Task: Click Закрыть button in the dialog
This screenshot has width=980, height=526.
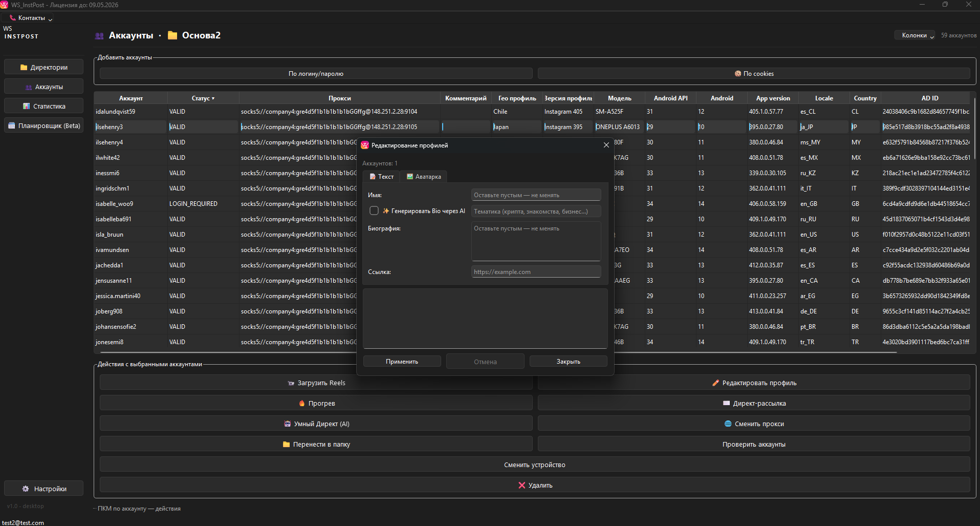Action: pos(568,361)
